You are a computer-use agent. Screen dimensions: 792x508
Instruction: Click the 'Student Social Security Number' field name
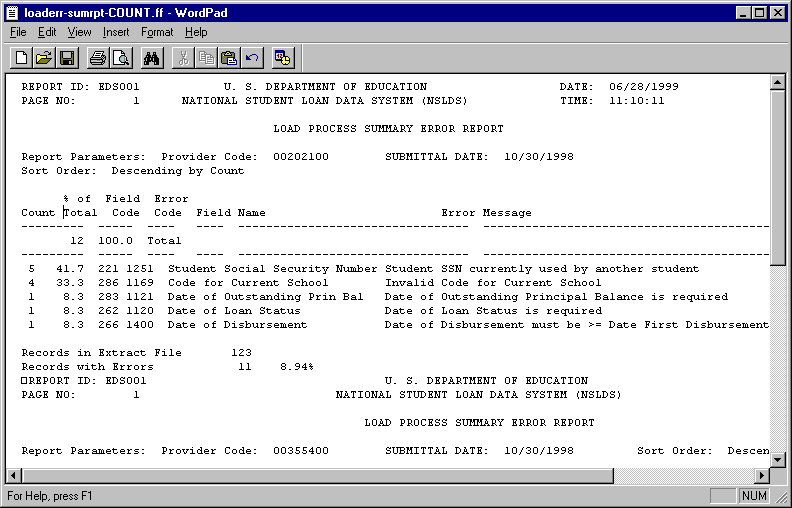(273, 269)
